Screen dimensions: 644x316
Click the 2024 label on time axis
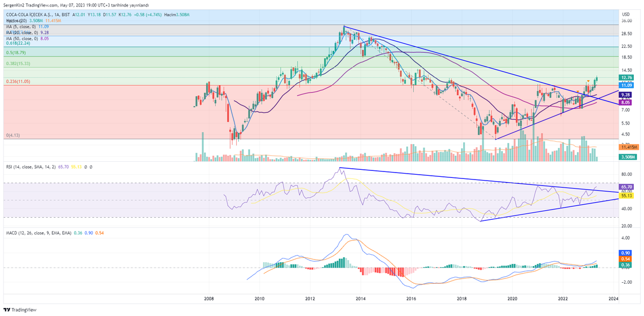click(x=614, y=298)
